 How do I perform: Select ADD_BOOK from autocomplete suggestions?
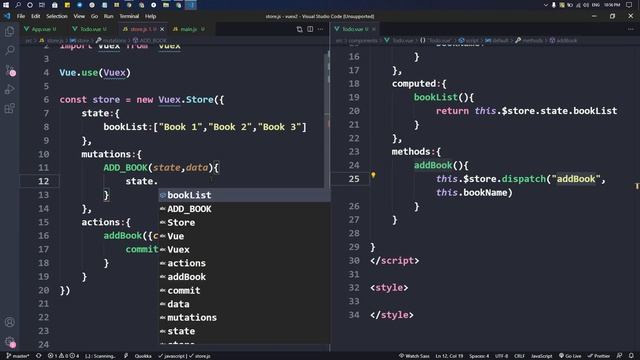(244, 209)
